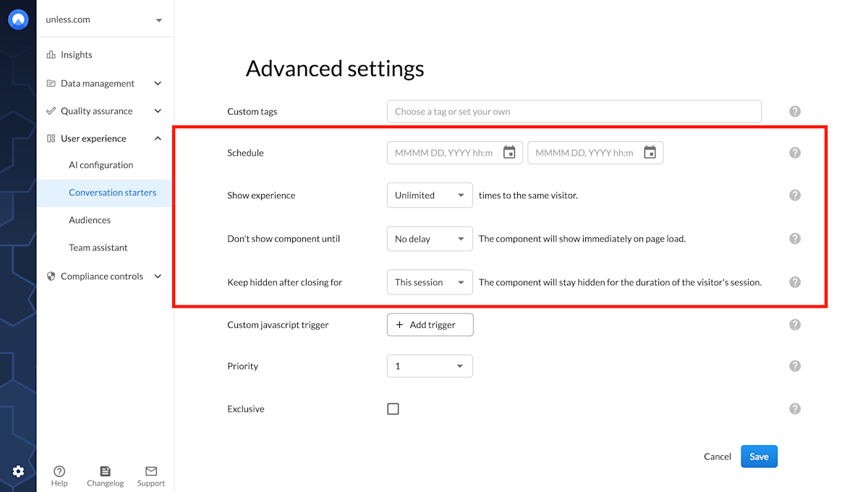
Task: Save the advanced settings
Action: (x=759, y=456)
